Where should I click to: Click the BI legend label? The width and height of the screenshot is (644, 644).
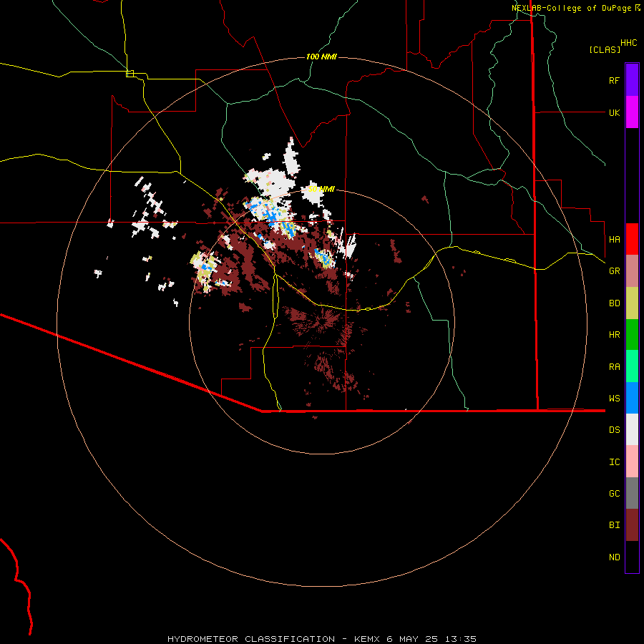[x=614, y=525]
